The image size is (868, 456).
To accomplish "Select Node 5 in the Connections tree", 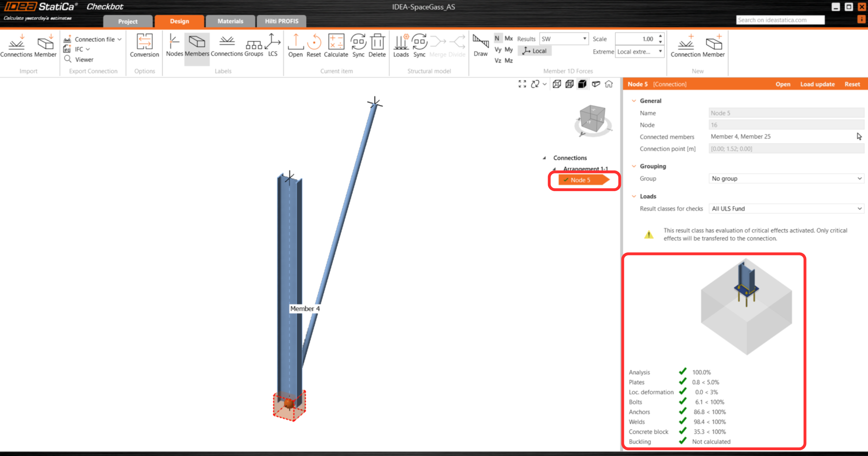I will coord(580,180).
